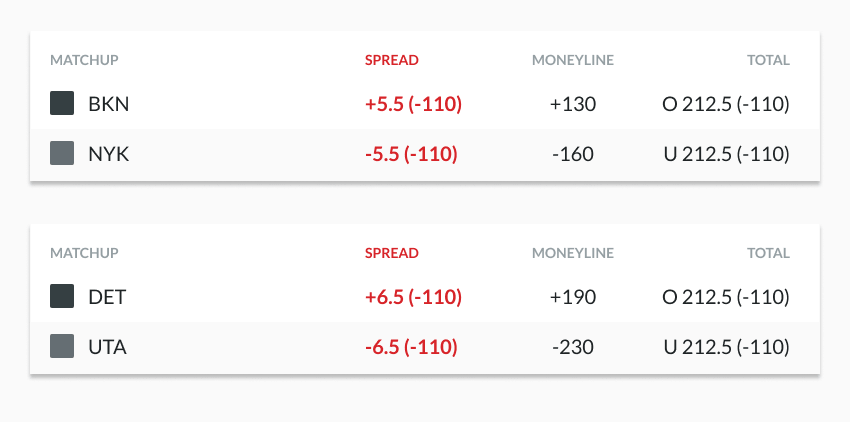Click the UTA team logo square

point(62,346)
